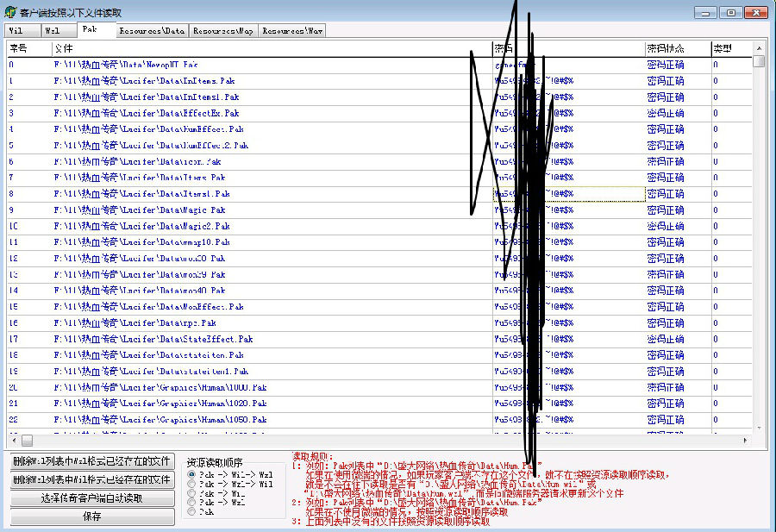This screenshot has height=532, width=776.
Task: Click 删除Wil列表中Wzl格式已经存在的文件 button
Action: (92, 461)
